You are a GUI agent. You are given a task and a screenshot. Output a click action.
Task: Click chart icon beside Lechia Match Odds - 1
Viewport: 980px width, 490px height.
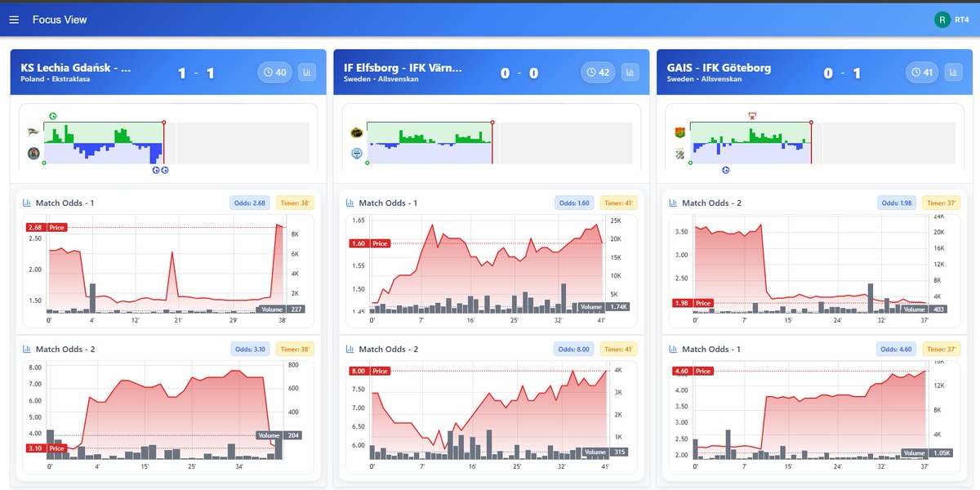[x=26, y=203]
